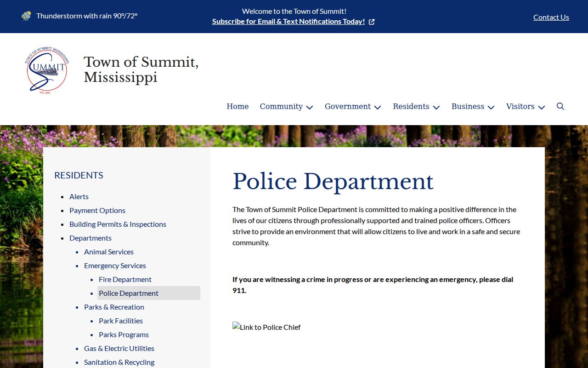Open the Residents menu item
The height and width of the screenshot is (368, 588).
coord(411,106)
